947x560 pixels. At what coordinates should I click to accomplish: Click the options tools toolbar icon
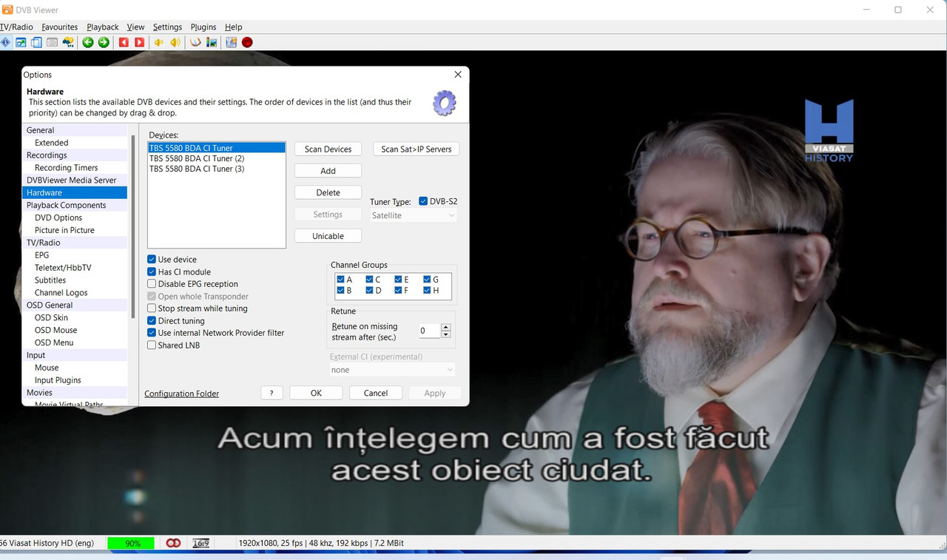231,42
